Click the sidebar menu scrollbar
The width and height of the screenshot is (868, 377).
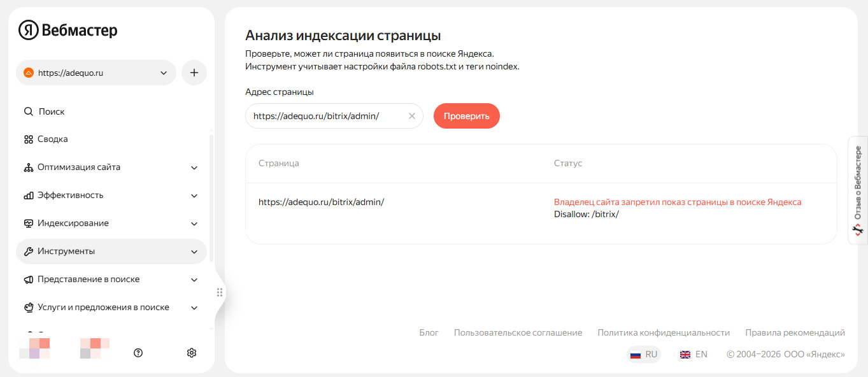211,197
